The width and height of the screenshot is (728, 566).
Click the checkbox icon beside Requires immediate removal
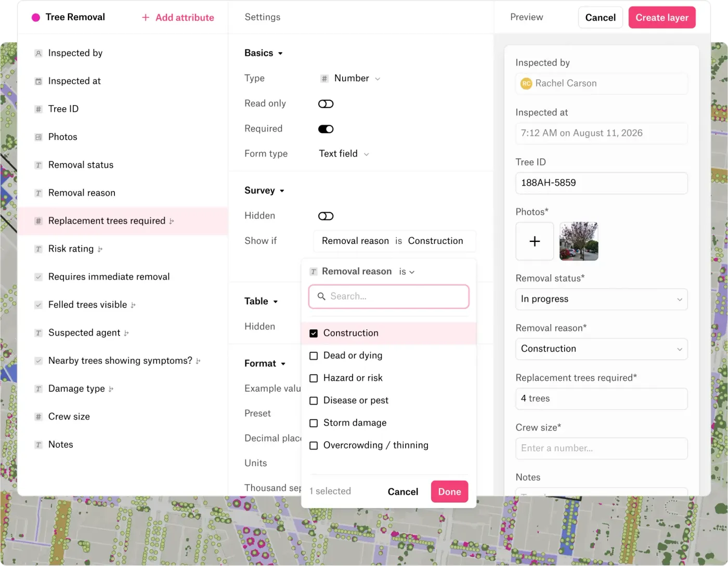[38, 277]
